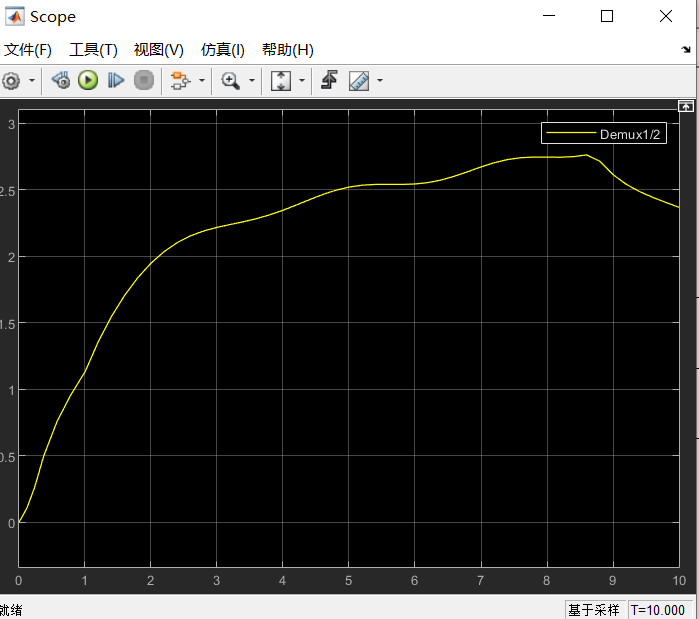Select the cursor measurements ruler icon
699x619 pixels.
(x=359, y=81)
